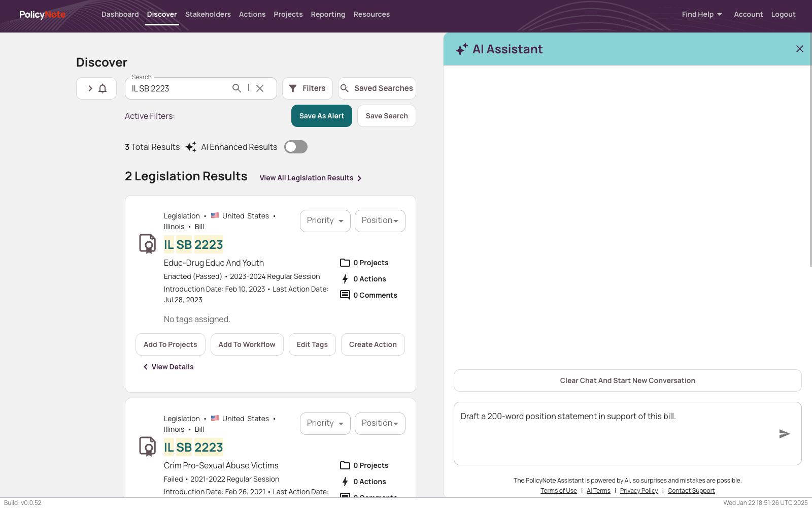Click the Save As Alert button

(321, 116)
